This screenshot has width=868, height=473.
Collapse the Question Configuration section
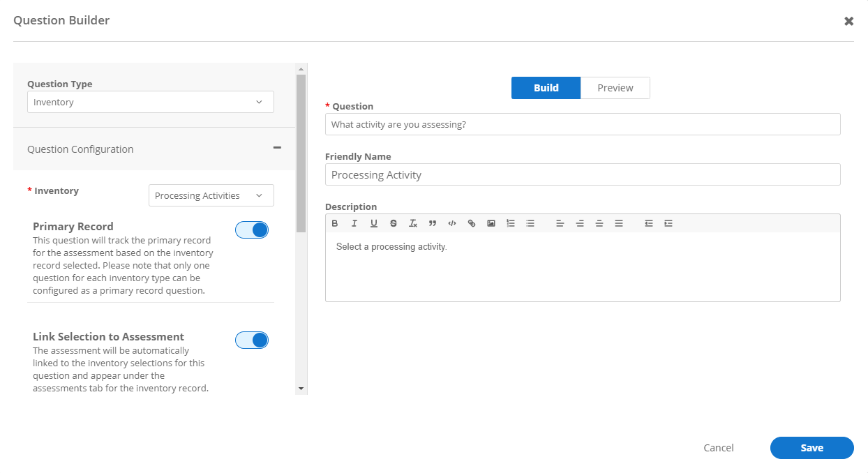tap(277, 148)
